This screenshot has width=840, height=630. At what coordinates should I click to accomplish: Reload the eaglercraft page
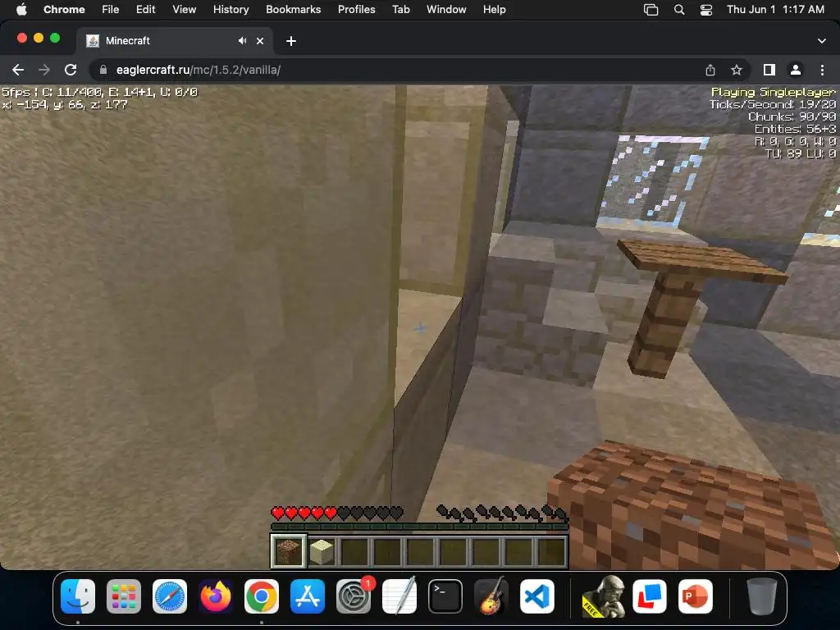click(71, 70)
